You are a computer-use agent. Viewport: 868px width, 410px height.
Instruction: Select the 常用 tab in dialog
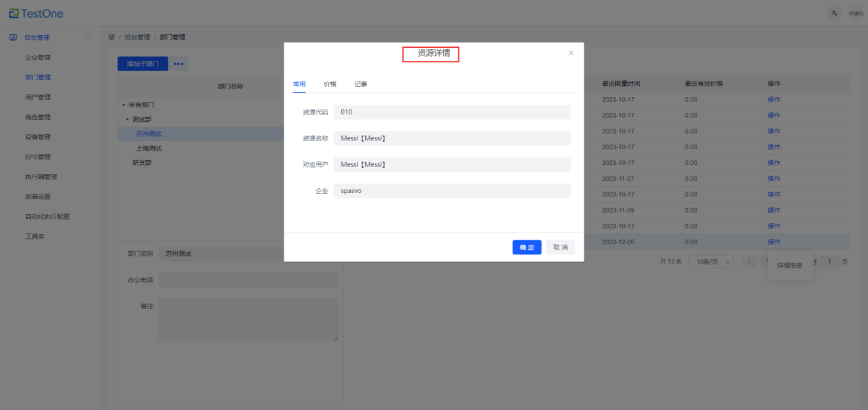pos(299,84)
